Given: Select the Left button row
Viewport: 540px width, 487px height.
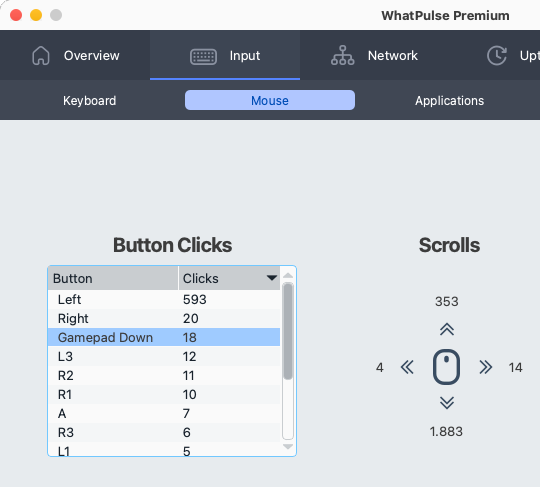Looking at the screenshot, I should click(164, 300).
